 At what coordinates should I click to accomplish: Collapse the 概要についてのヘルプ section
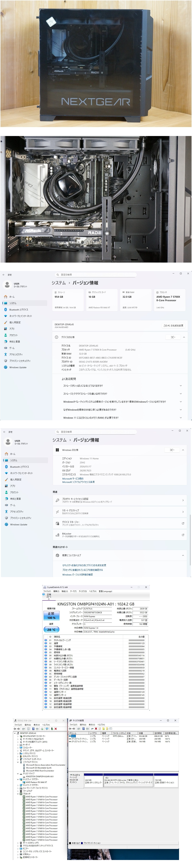pos(183,555)
